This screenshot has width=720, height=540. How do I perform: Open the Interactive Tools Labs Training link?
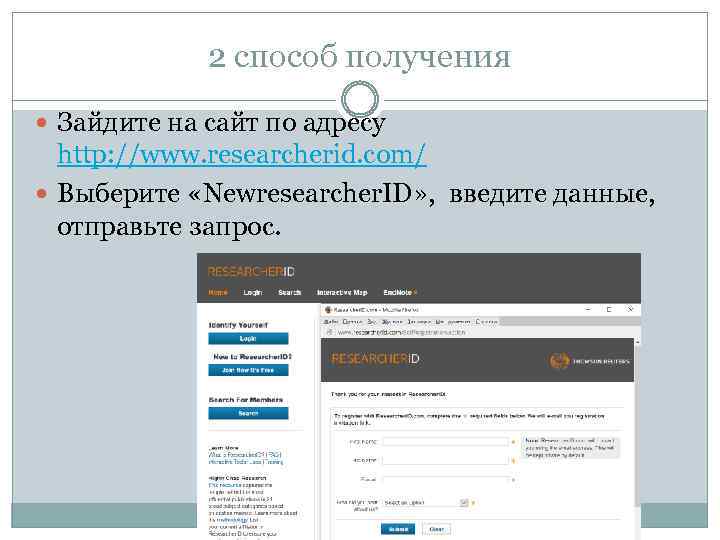246,462
